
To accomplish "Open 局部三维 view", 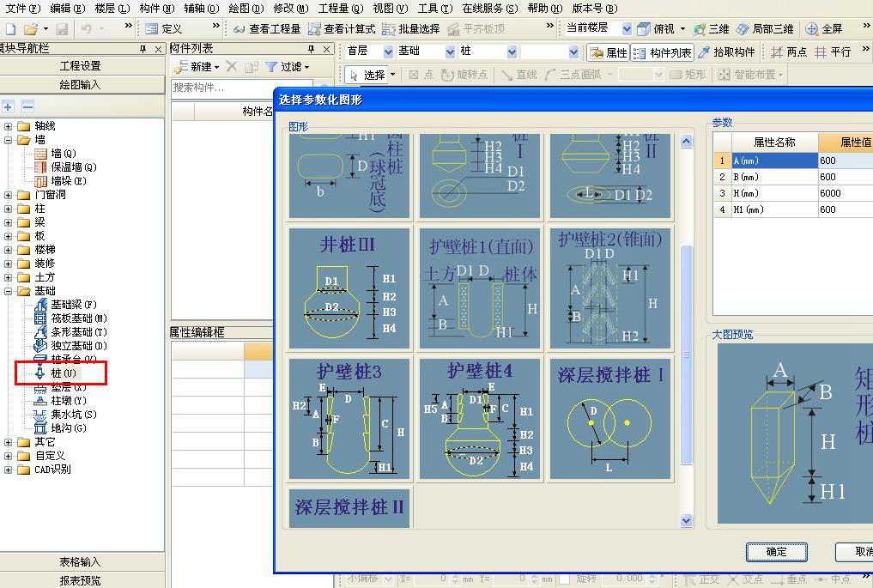I will coord(765,28).
